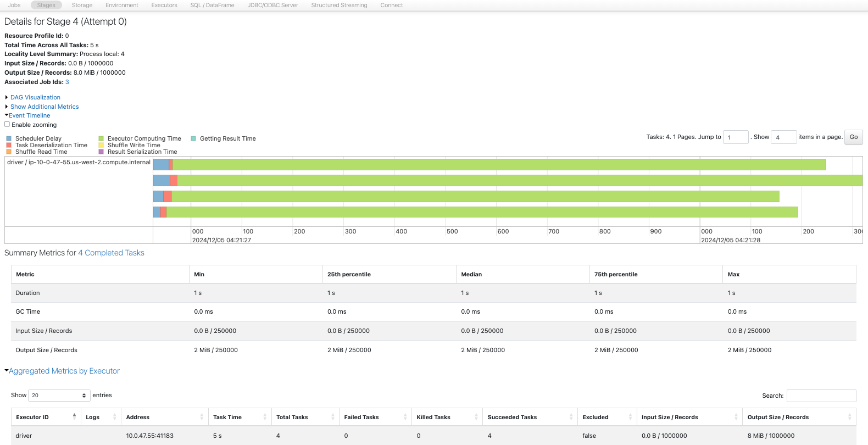Click the Show items per page input
868x445 pixels.
pyautogui.click(x=783, y=137)
